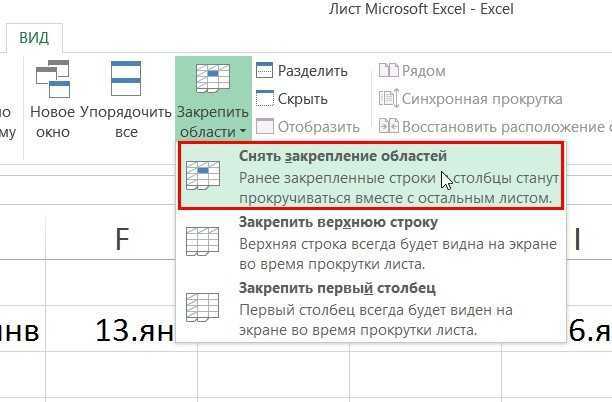612x402 pixels.
Task: Click the New Window (Новое окно) icon
Action: click(50, 78)
